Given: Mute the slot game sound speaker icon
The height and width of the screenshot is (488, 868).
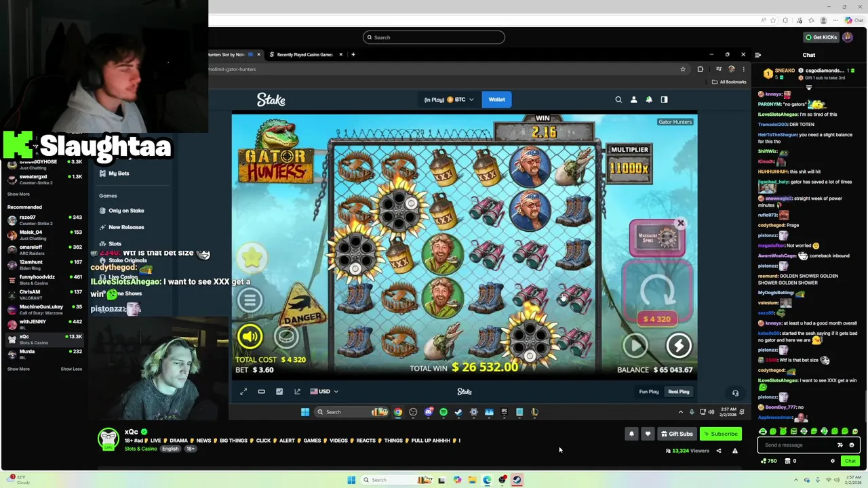Looking at the screenshot, I should [250, 336].
